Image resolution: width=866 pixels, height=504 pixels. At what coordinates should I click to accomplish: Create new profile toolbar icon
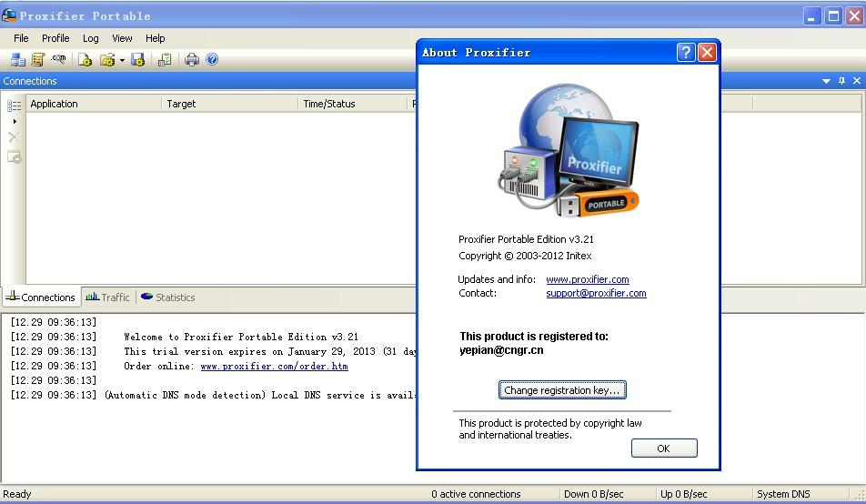[x=85, y=60]
